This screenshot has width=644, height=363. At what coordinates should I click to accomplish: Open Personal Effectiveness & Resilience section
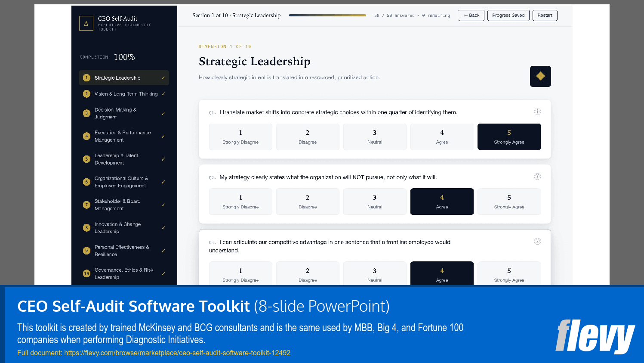click(x=124, y=251)
